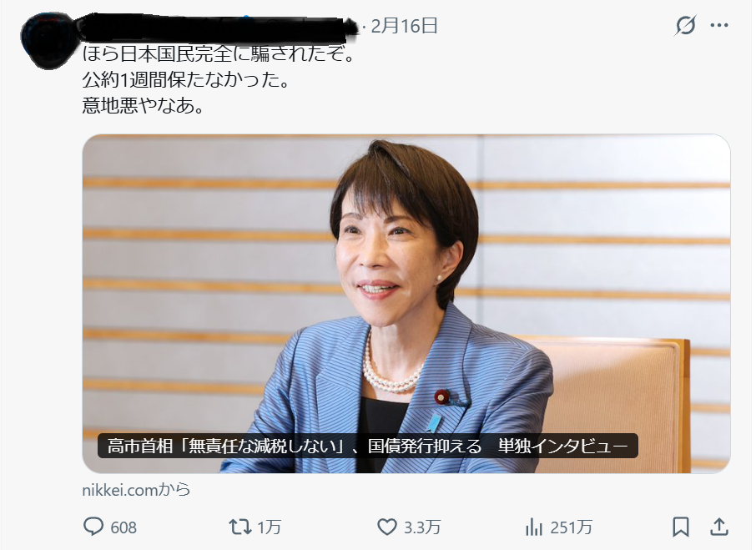
Task: Click the post text line ほら日本国民完全に騙されたぞ
Action: (219, 53)
